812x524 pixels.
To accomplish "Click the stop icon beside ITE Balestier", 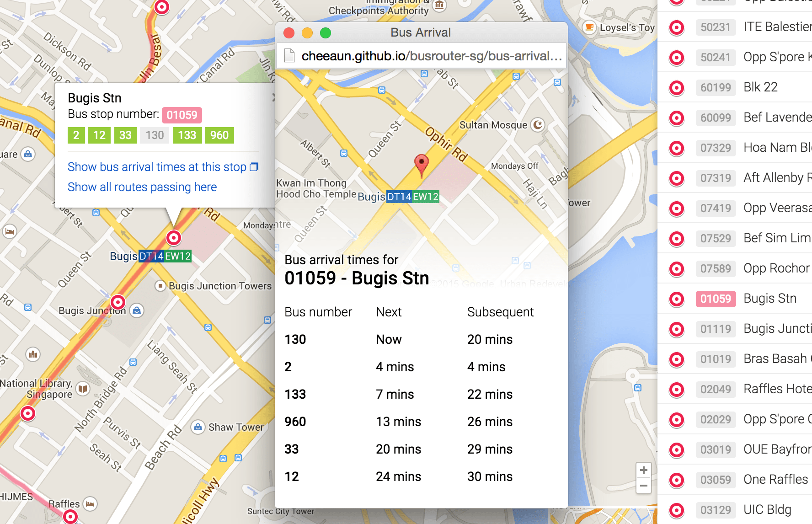I will pyautogui.click(x=676, y=27).
